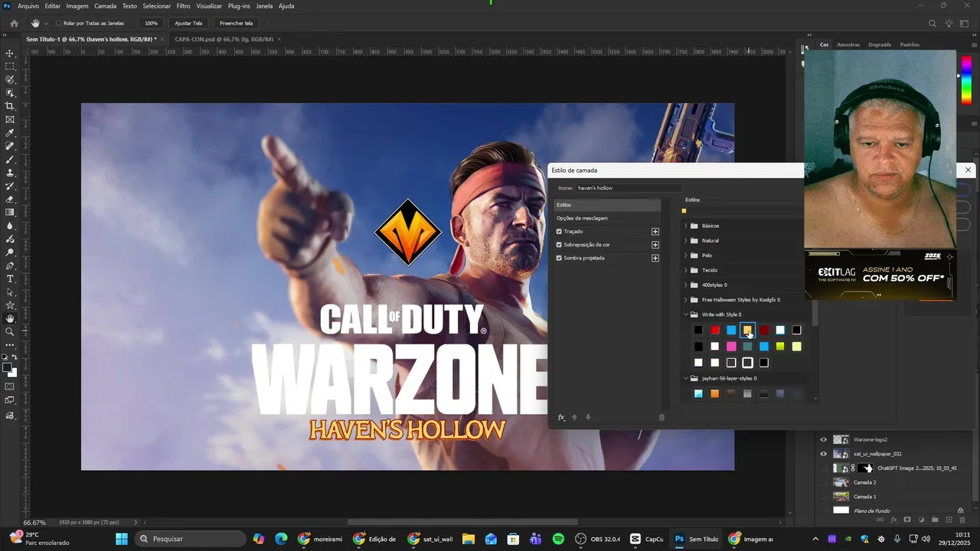The width and height of the screenshot is (980, 551).
Task: Toggle Rolar por Todas as Janelas checkbox
Action: coord(59,23)
